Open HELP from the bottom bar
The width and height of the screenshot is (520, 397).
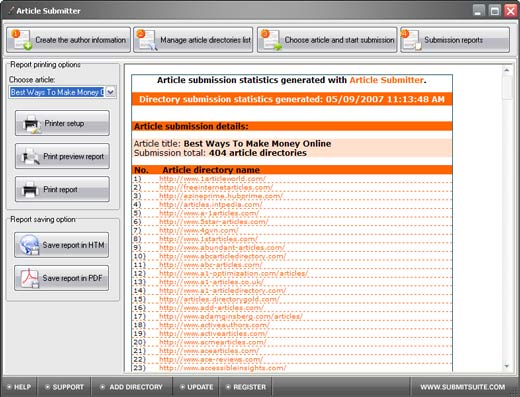19,387
